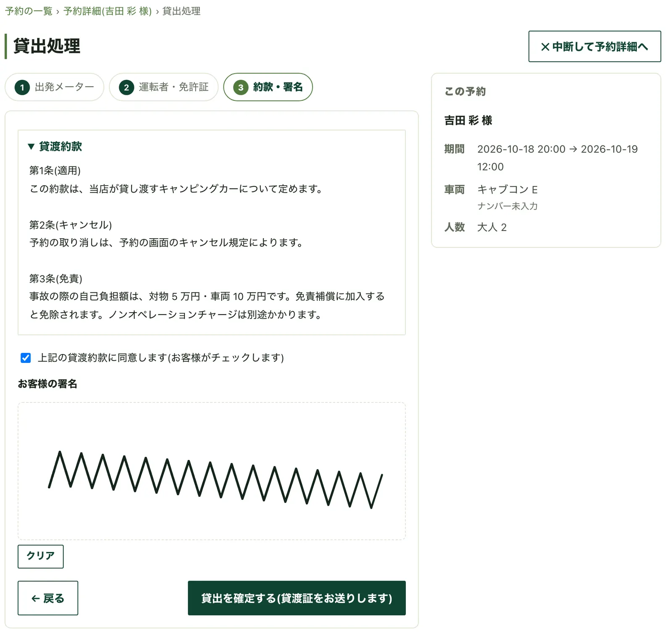Collapse the 貸渡約款 disclosure triangle

click(31, 147)
